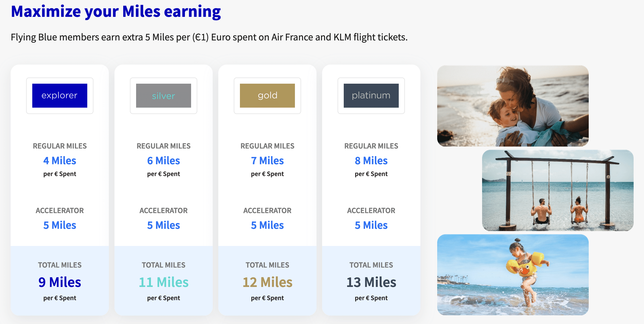
Task: Click the '9 Miles' explorer total
Action: [x=60, y=282]
